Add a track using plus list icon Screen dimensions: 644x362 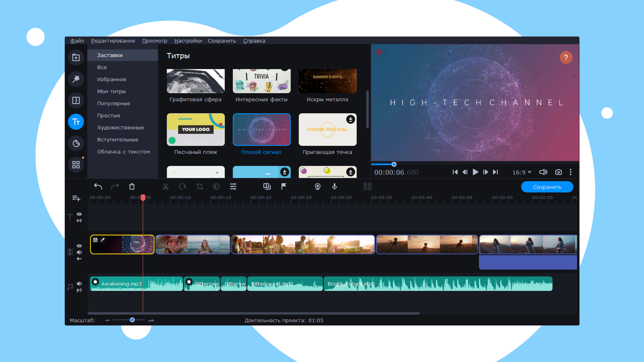click(76, 198)
